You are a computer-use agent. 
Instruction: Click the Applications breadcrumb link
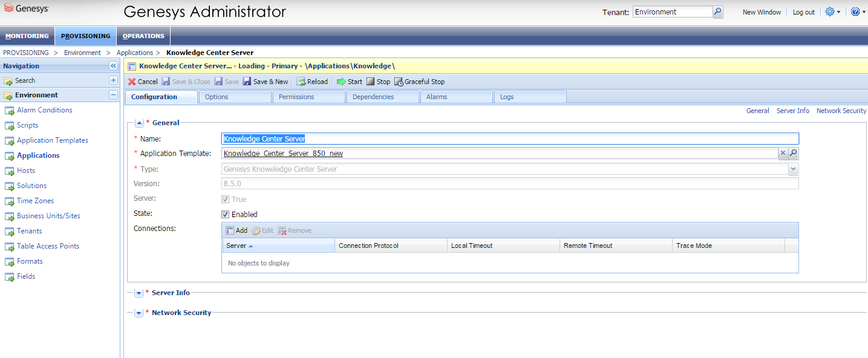(134, 53)
